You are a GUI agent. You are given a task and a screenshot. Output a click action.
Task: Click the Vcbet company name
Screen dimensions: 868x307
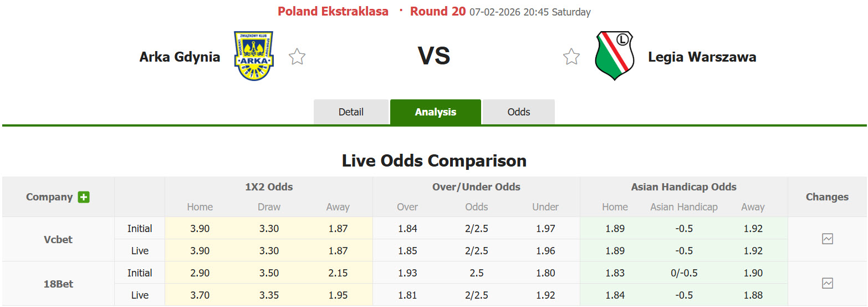tap(58, 239)
